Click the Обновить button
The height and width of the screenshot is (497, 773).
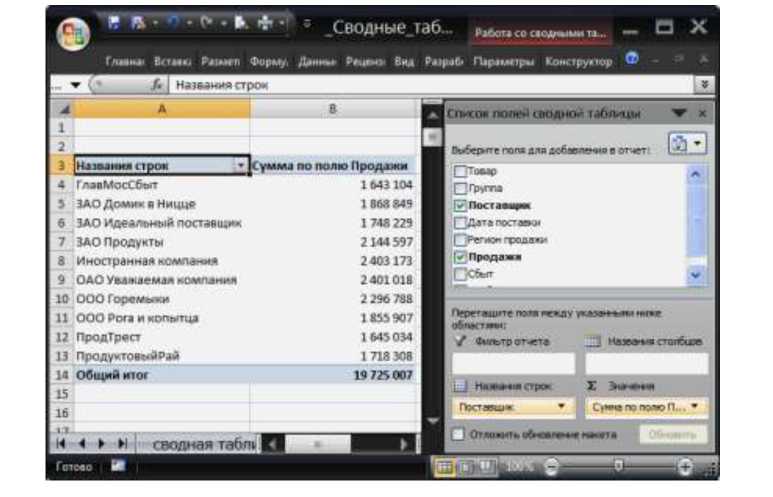675,434
